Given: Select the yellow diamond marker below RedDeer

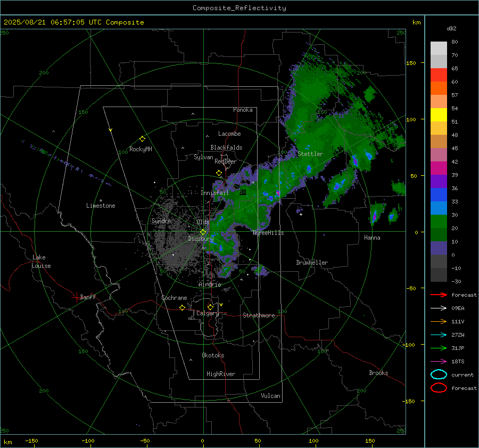Looking at the screenshot, I should [x=219, y=173].
